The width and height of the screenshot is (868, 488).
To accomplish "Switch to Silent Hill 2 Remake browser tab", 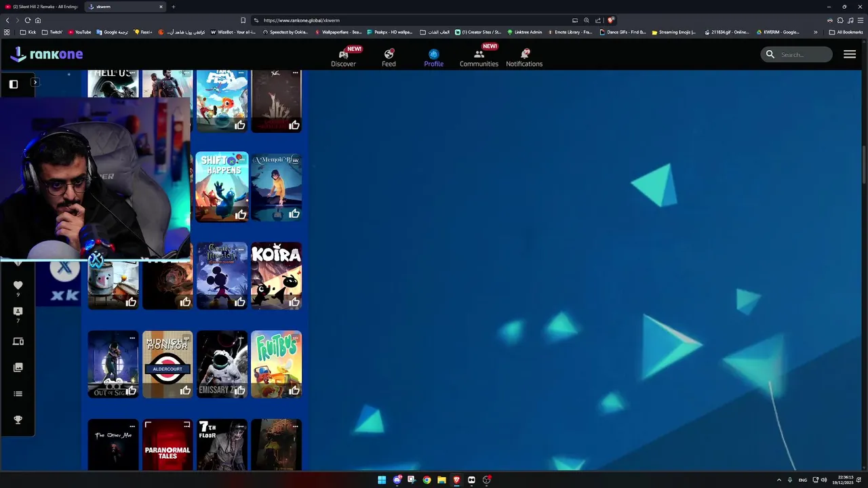I will tap(42, 7).
